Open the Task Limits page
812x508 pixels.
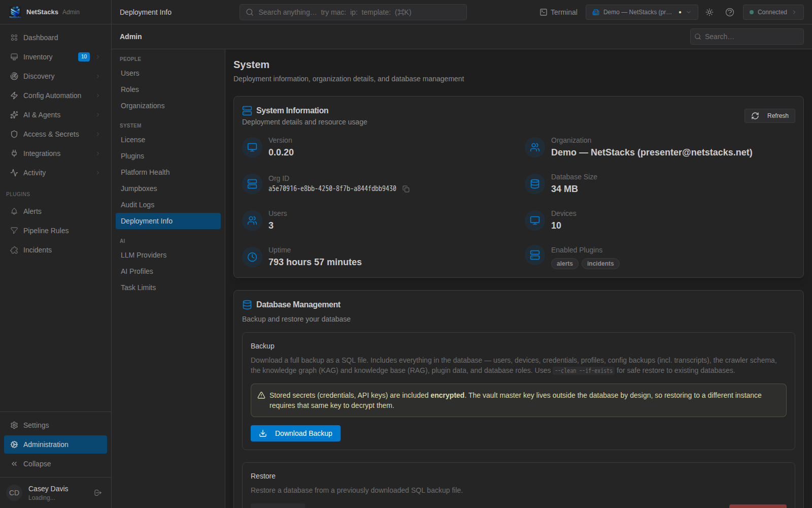click(x=168, y=288)
